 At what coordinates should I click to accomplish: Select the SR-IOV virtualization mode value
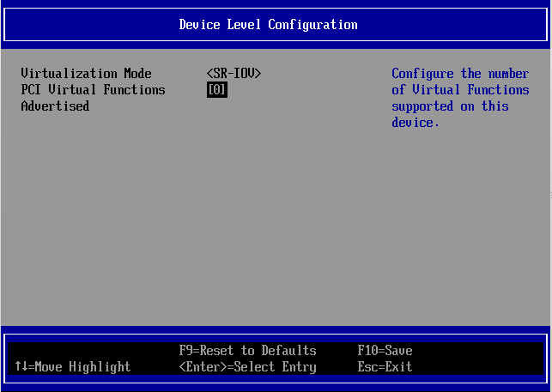pos(234,74)
